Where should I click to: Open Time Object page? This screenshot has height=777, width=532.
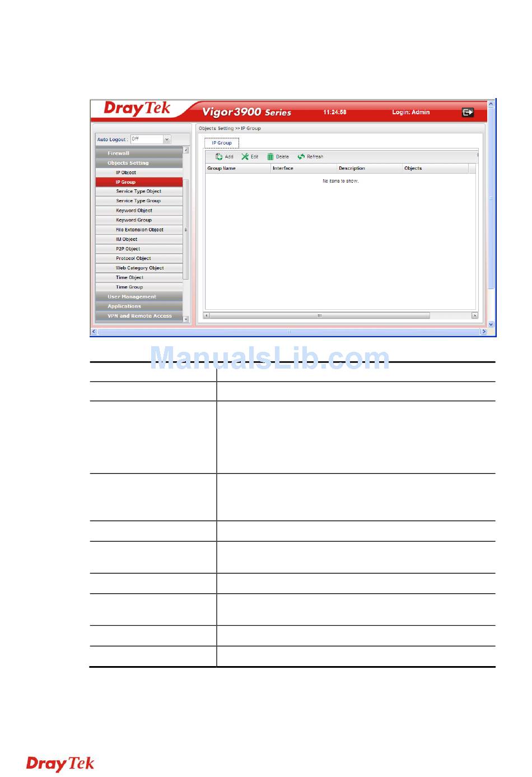point(139,277)
